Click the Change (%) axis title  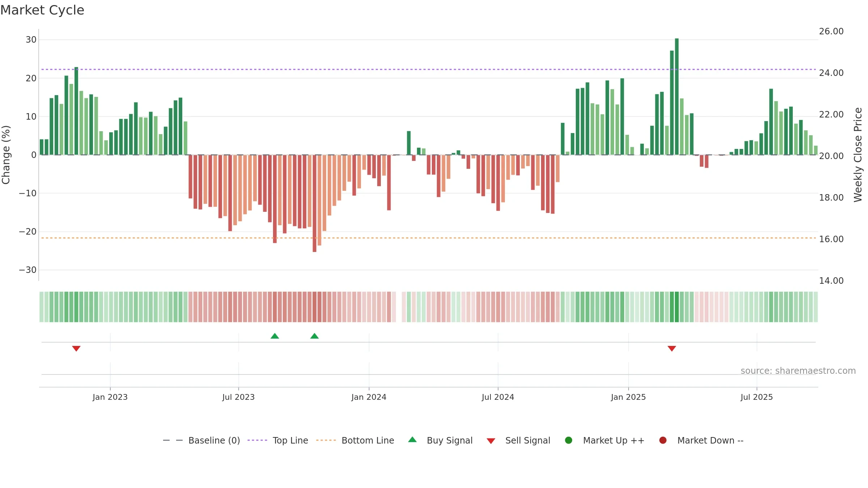coord(6,155)
